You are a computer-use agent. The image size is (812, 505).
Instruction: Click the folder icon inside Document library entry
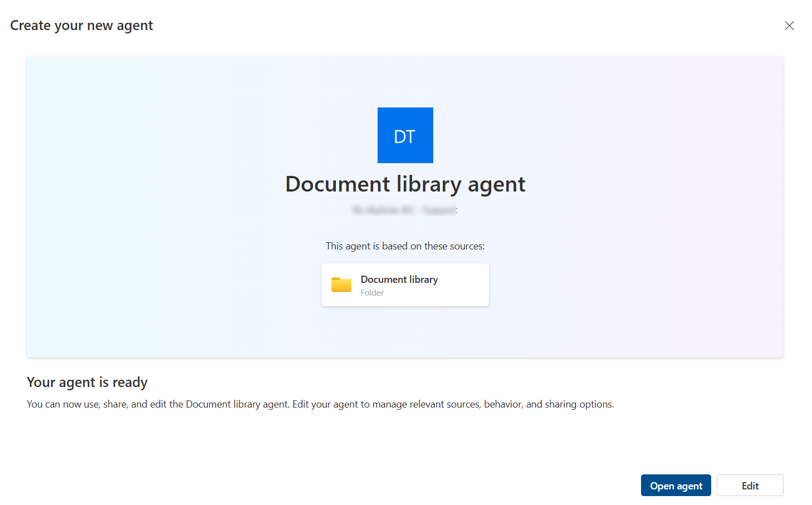[341, 285]
